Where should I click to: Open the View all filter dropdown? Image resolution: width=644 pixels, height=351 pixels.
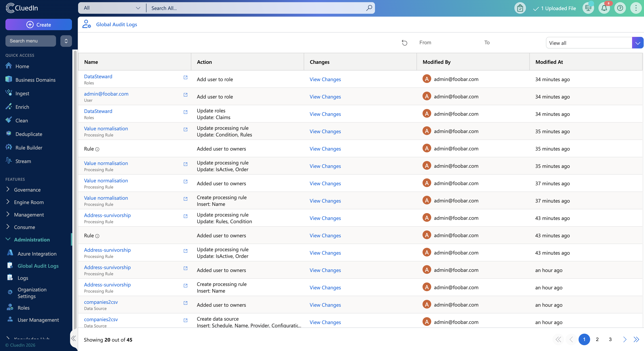point(637,43)
